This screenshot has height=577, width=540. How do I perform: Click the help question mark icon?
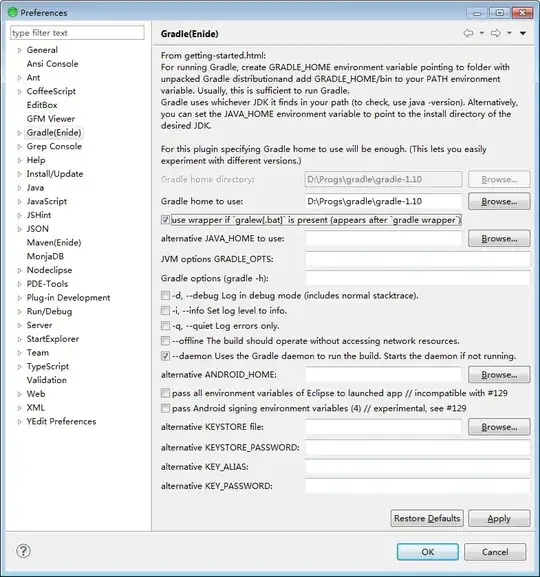pyautogui.click(x=24, y=551)
